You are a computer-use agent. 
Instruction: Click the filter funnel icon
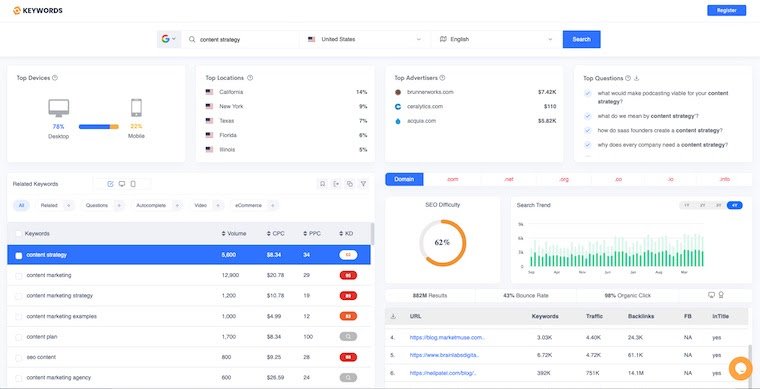click(363, 184)
